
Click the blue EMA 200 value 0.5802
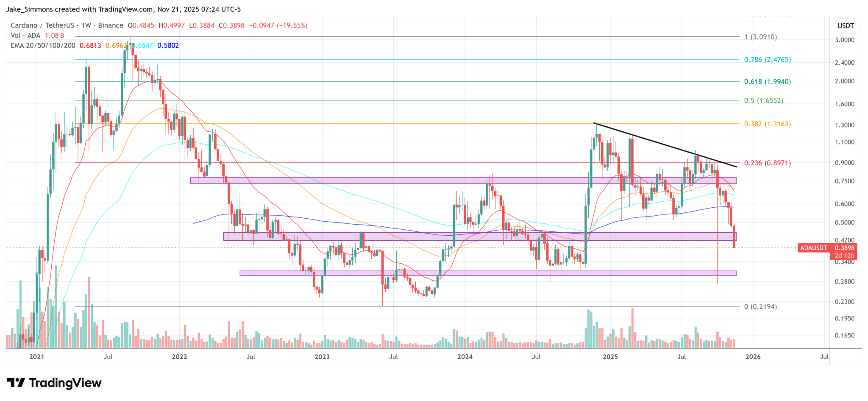point(168,45)
